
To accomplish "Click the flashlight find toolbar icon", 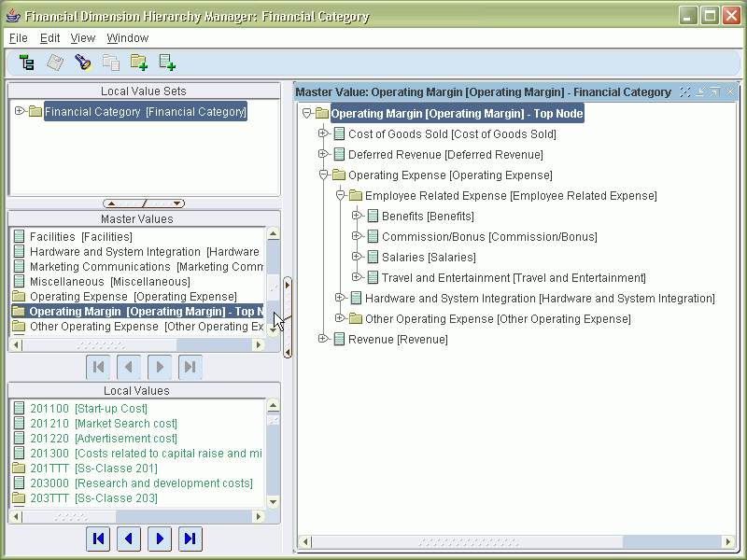I will click(83, 63).
